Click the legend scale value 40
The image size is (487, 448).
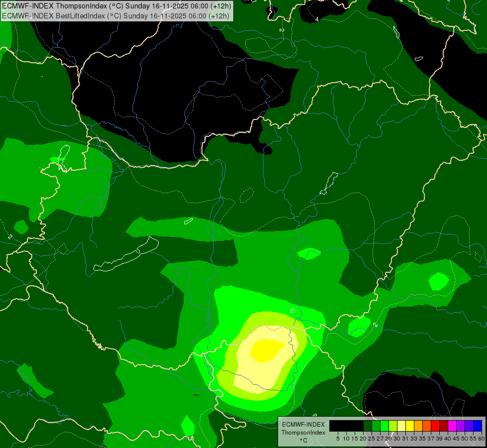[448, 439]
